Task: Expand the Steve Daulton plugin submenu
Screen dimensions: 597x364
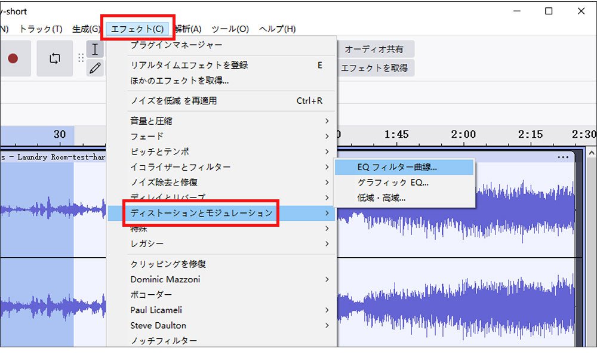Action: [x=168, y=325]
